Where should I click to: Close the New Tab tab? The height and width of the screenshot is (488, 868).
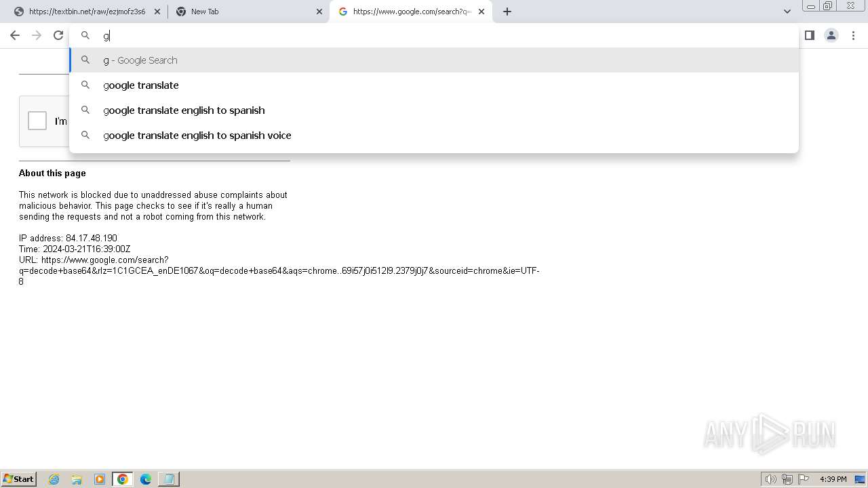pyautogui.click(x=319, y=12)
